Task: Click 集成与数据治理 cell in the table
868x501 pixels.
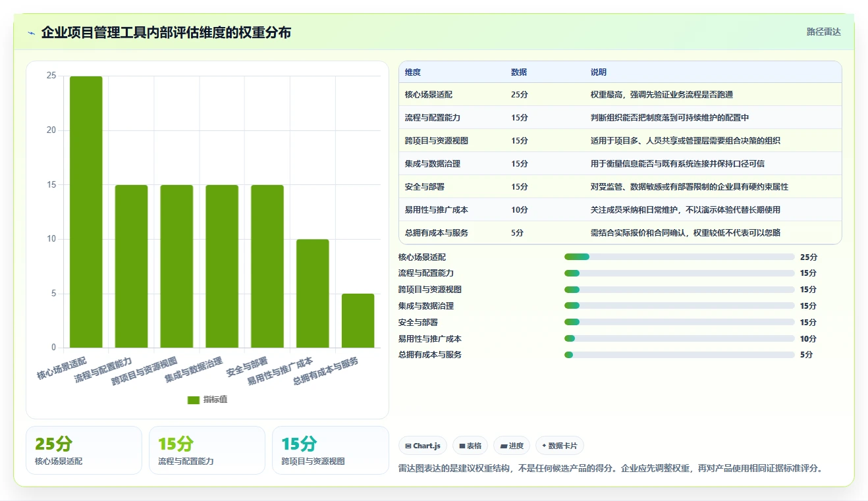Action: coord(433,164)
